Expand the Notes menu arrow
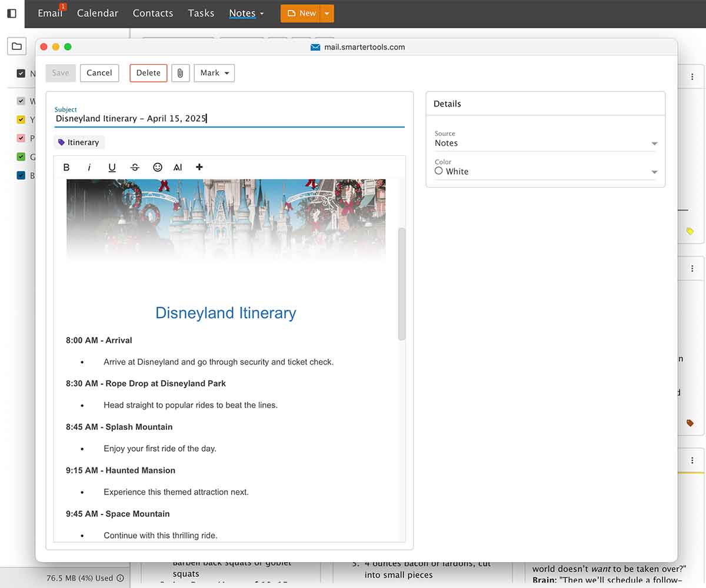Screen dimensions: 706x588 (x=262, y=14)
